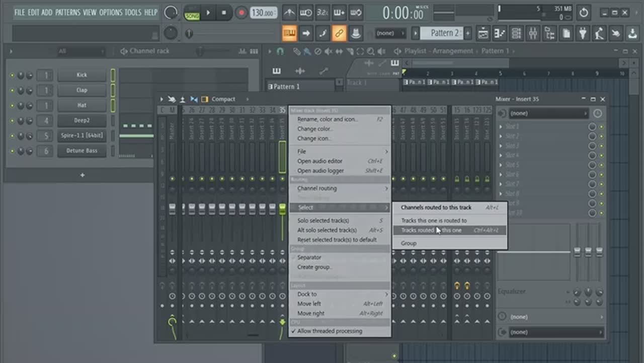Select "Tracks routed to this one"

(431, 230)
